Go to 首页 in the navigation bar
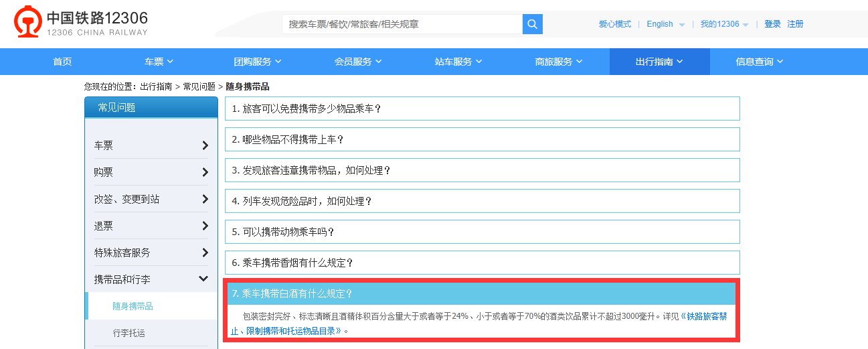 (x=62, y=62)
